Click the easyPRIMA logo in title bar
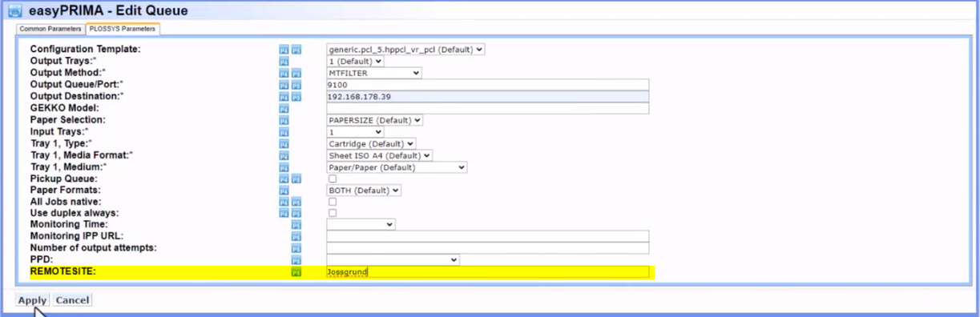Screen dimensions: 980x317 click(x=14, y=11)
